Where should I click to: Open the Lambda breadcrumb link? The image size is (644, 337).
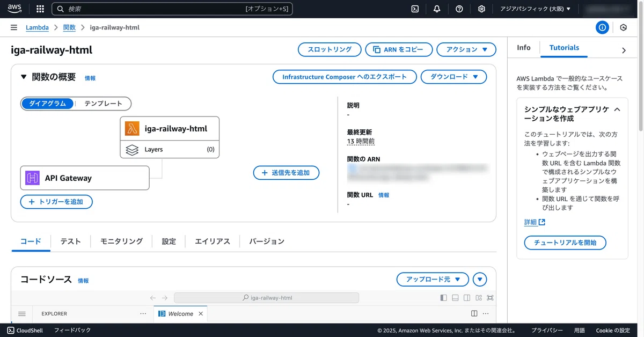(37, 27)
